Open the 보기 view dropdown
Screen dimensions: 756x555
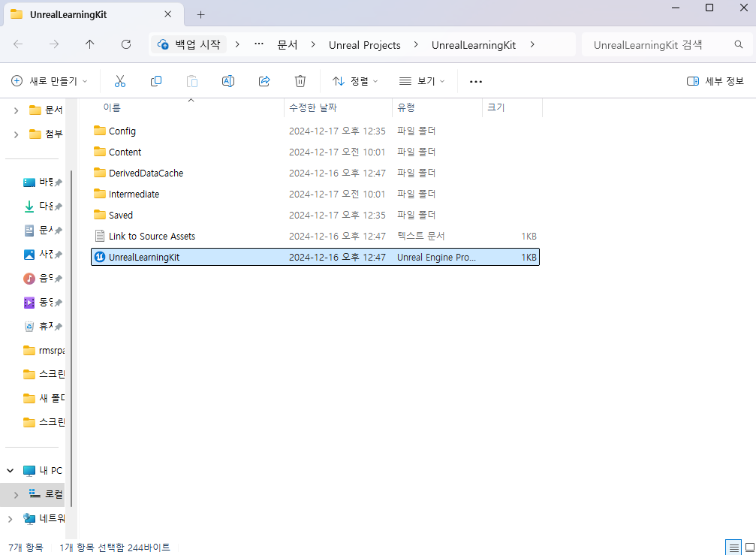pos(422,81)
